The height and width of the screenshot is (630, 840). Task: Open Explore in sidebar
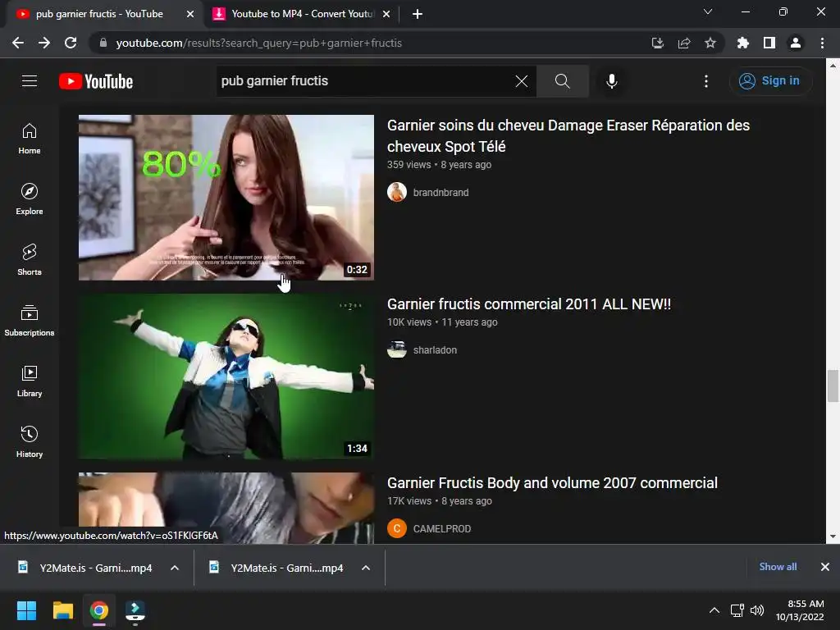pyautogui.click(x=30, y=199)
